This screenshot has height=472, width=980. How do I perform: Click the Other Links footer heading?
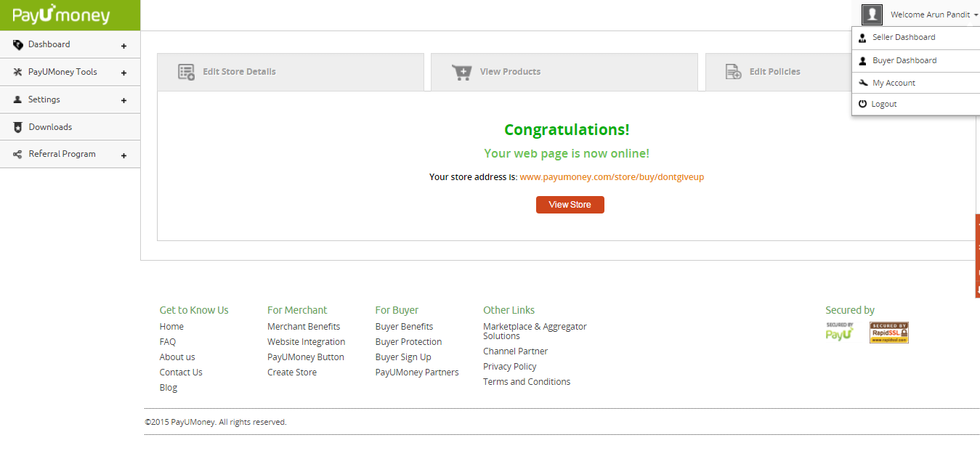(x=509, y=310)
